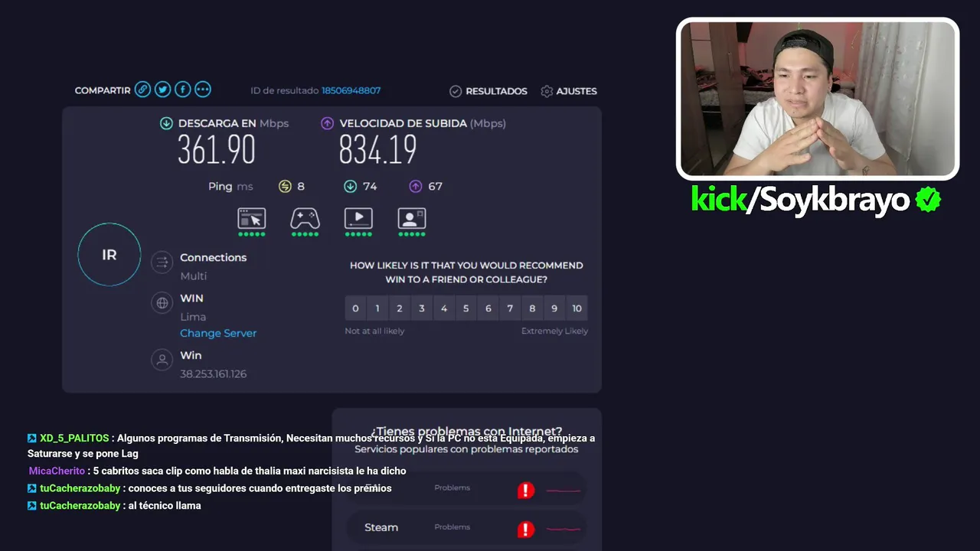980x551 pixels.
Task: Rate recommendation 6
Action: pyautogui.click(x=488, y=308)
